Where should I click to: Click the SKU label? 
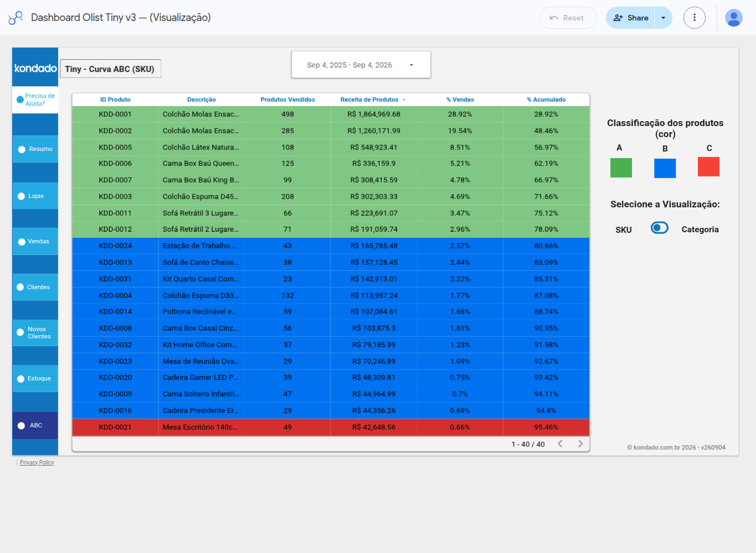[624, 230]
